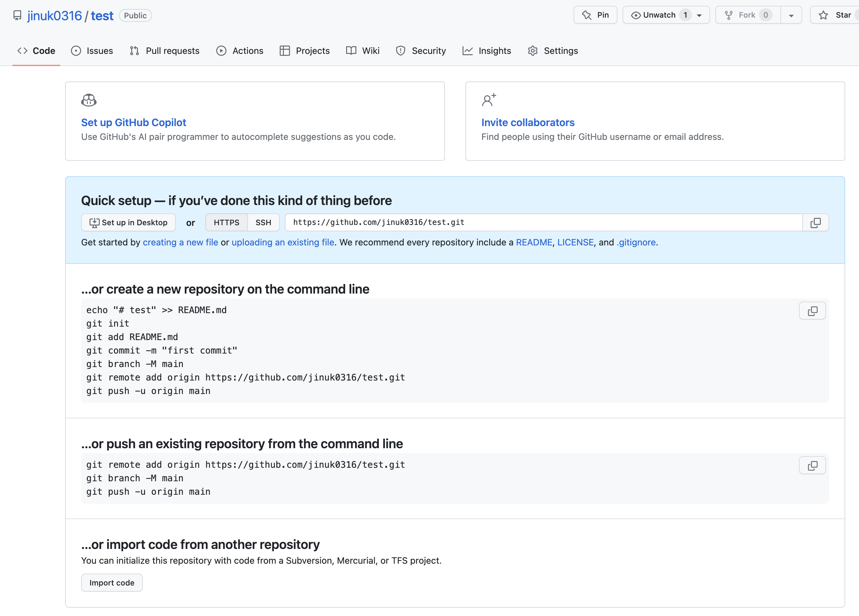
Task: Click Set up in Desktop button
Action: (x=128, y=223)
